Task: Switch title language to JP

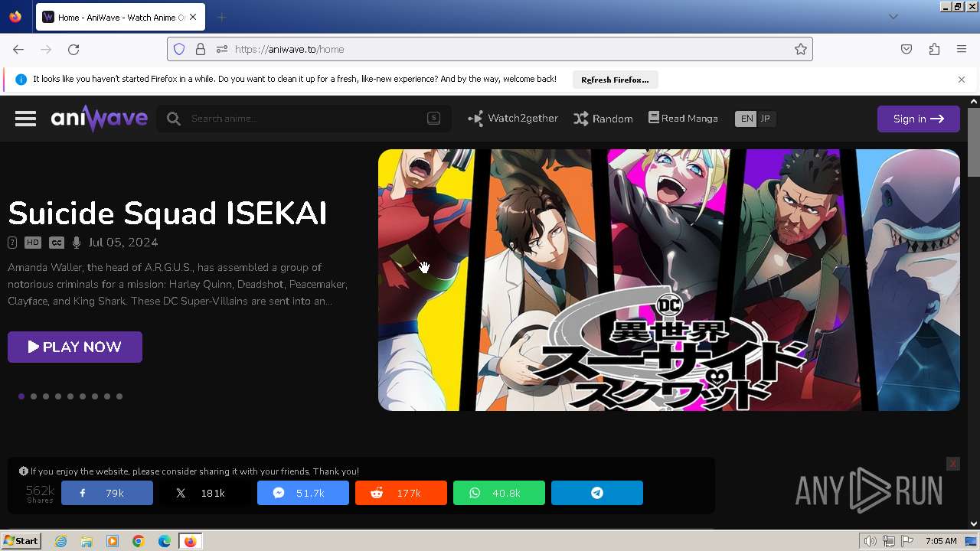Action: click(x=765, y=119)
